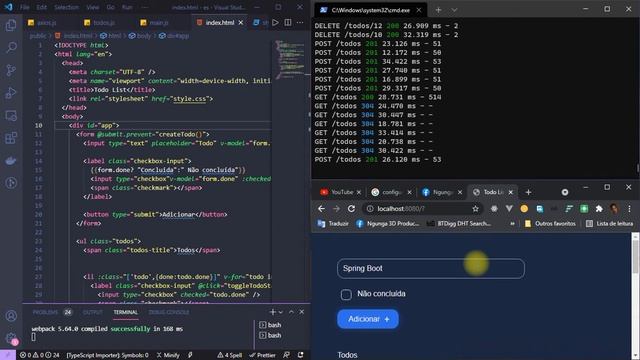Open the Extensions view
The height and width of the screenshot is (360, 640).
pos(11,138)
